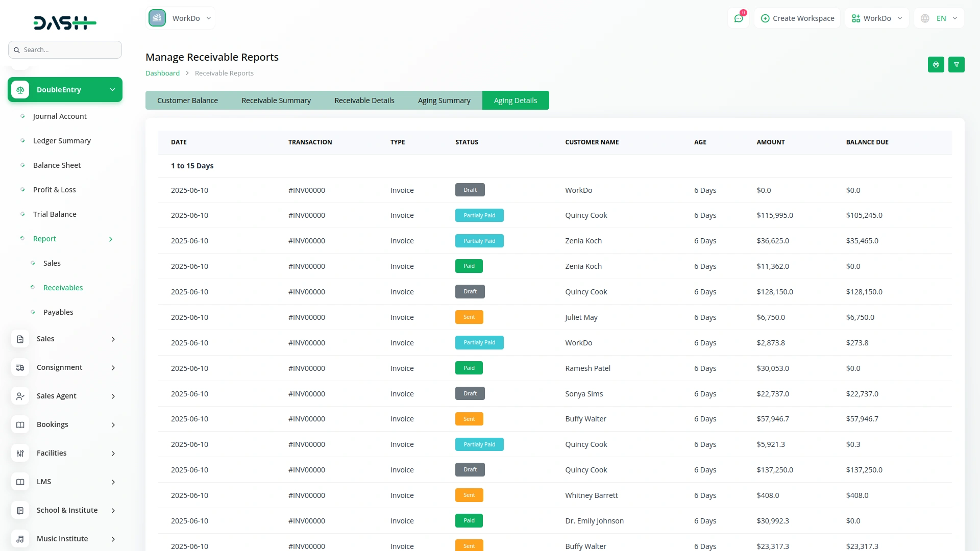This screenshot has height=551, width=980.
Task: Open the chat messages icon
Action: click(738, 18)
